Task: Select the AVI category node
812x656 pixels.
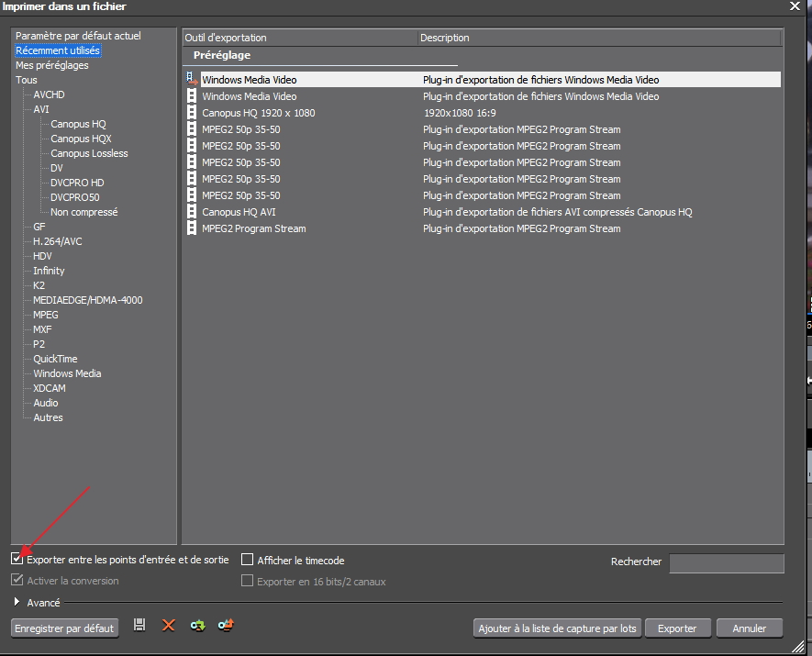Action: coord(41,109)
